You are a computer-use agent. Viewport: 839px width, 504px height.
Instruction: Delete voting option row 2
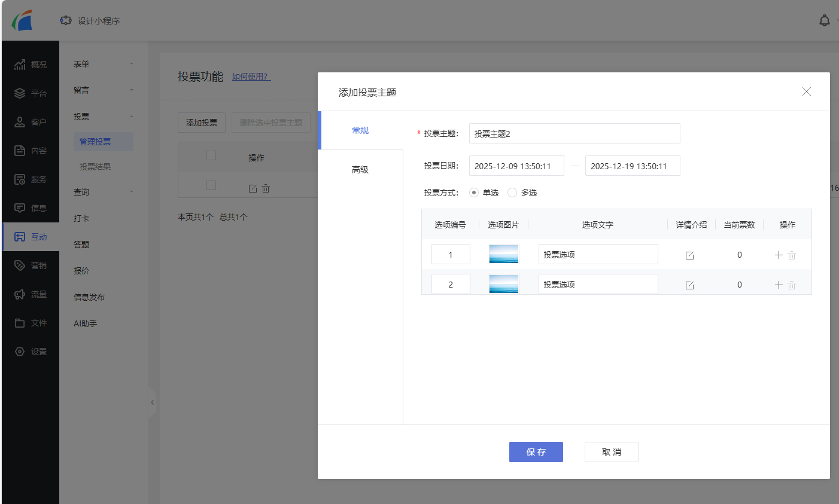792,285
